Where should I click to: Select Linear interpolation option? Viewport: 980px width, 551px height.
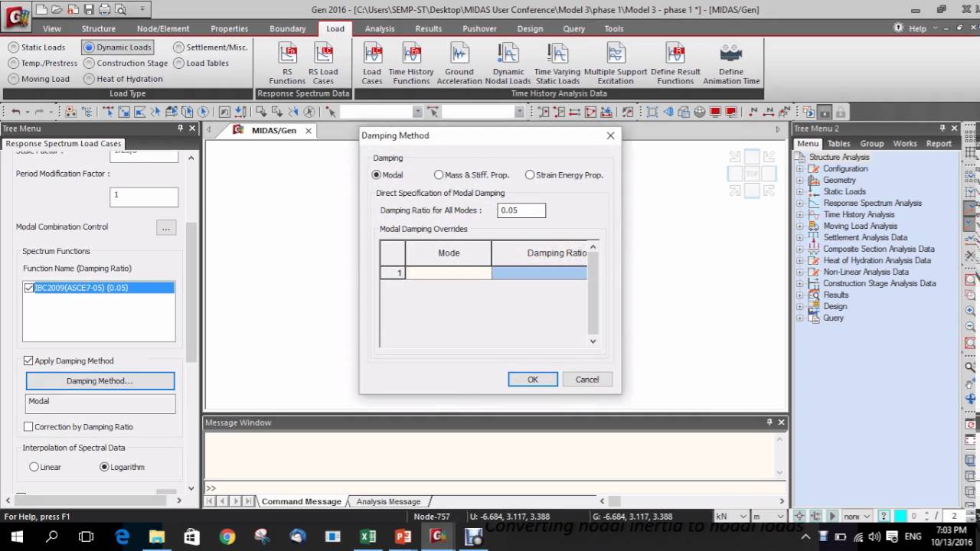[x=34, y=467]
